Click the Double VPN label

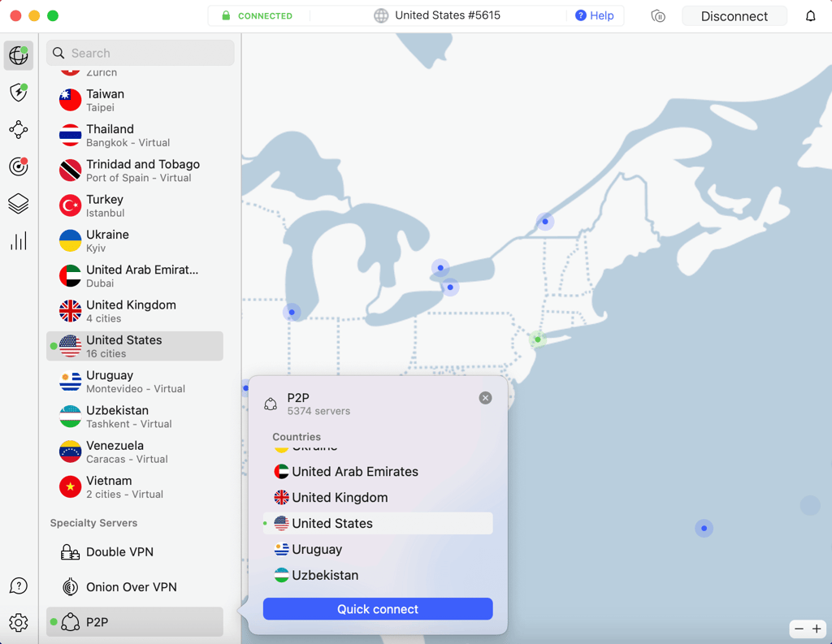pyautogui.click(x=120, y=552)
